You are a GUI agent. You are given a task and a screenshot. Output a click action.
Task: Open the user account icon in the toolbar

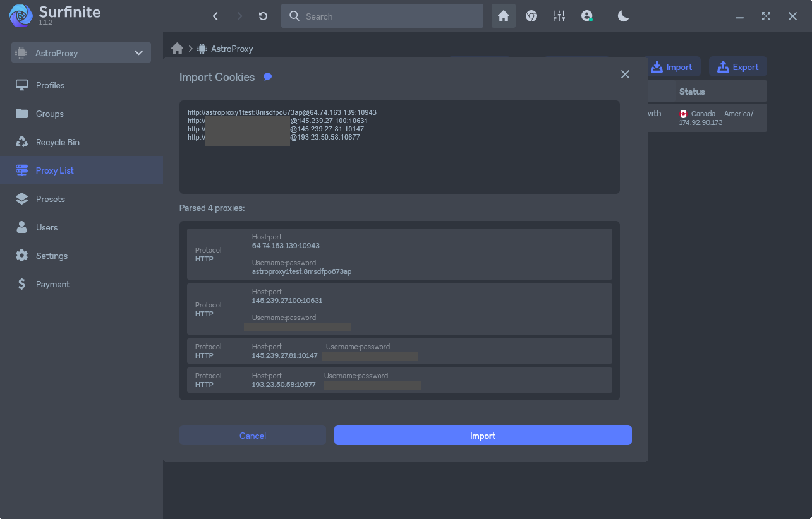click(587, 16)
